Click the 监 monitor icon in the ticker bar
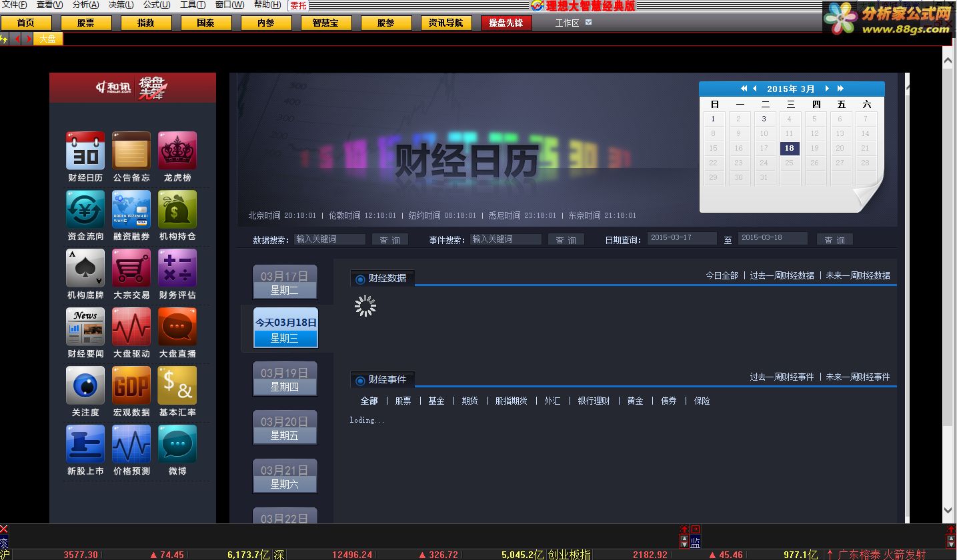The width and height of the screenshot is (957, 560). click(x=695, y=542)
